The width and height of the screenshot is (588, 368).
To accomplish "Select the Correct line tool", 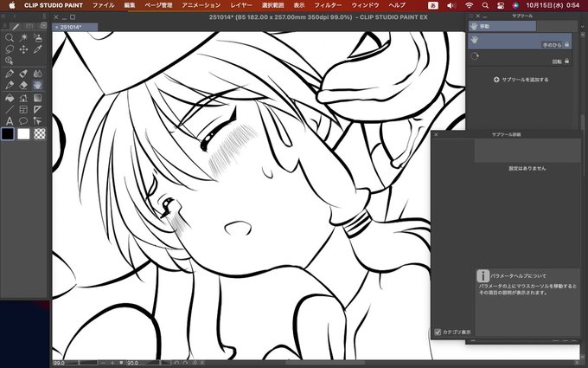I will point(37,121).
